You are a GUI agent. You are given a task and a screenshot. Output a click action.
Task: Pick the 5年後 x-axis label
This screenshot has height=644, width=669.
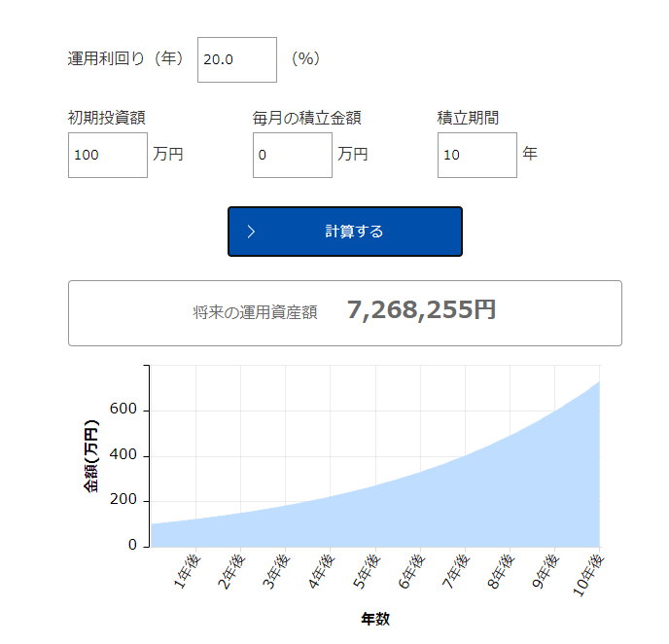[365, 571]
